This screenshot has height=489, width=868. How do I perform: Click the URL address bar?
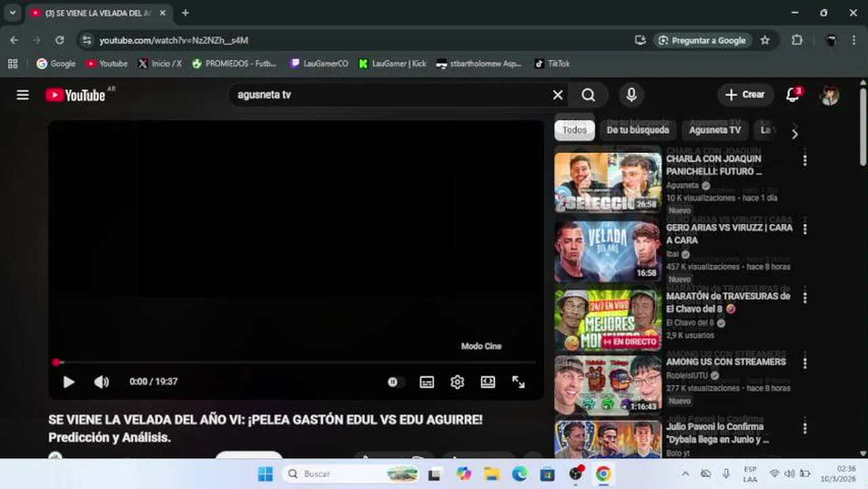353,40
